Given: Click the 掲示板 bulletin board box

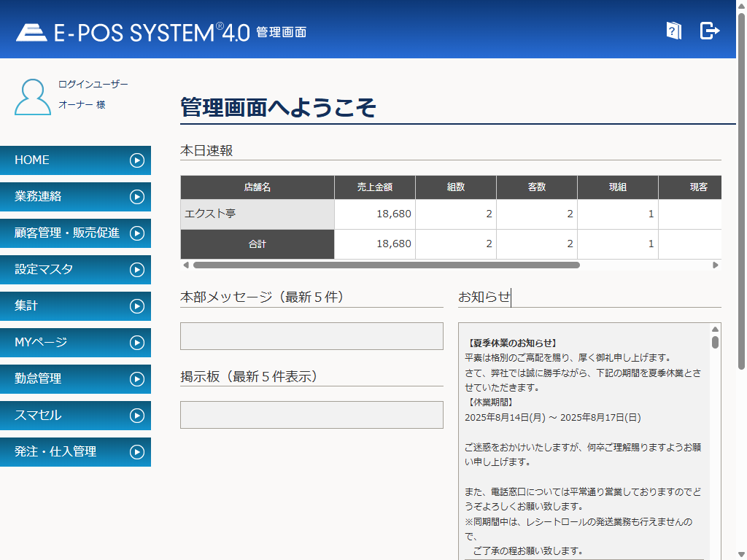Looking at the screenshot, I should click(x=311, y=415).
